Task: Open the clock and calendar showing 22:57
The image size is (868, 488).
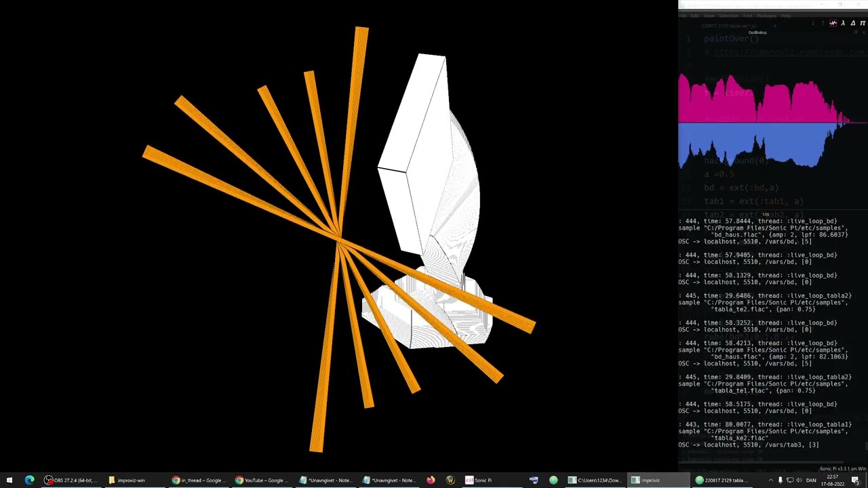Action: click(x=833, y=481)
